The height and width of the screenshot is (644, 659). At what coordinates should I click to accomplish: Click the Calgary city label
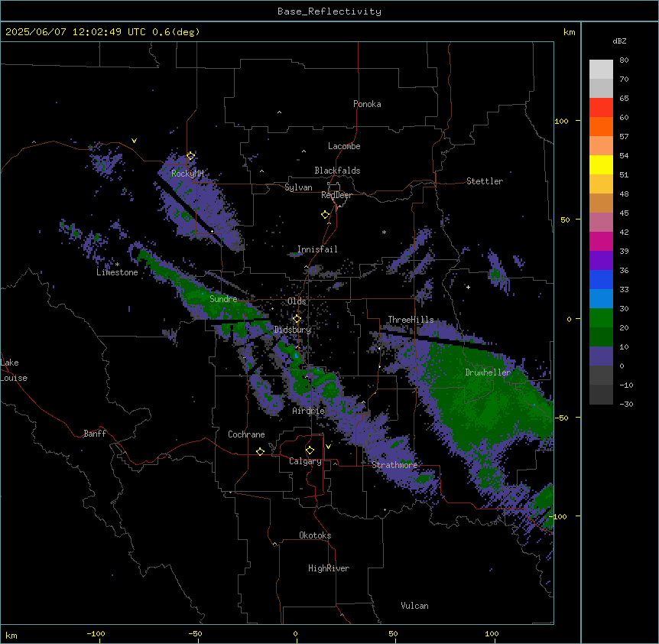(x=305, y=461)
